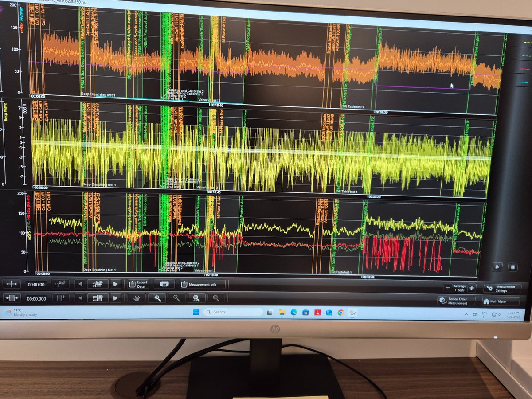532x399 pixels.
Task: Go to next event marker
Action: 115,284
